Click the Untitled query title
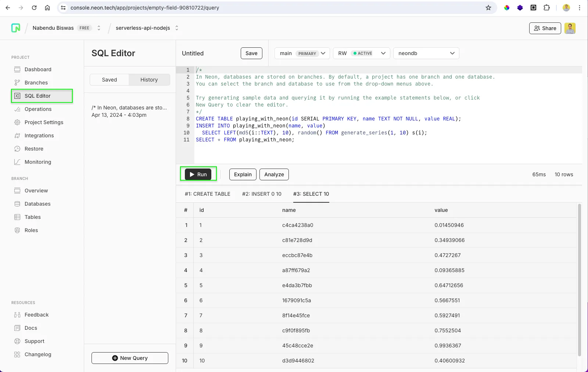The width and height of the screenshot is (588, 372). point(193,53)
